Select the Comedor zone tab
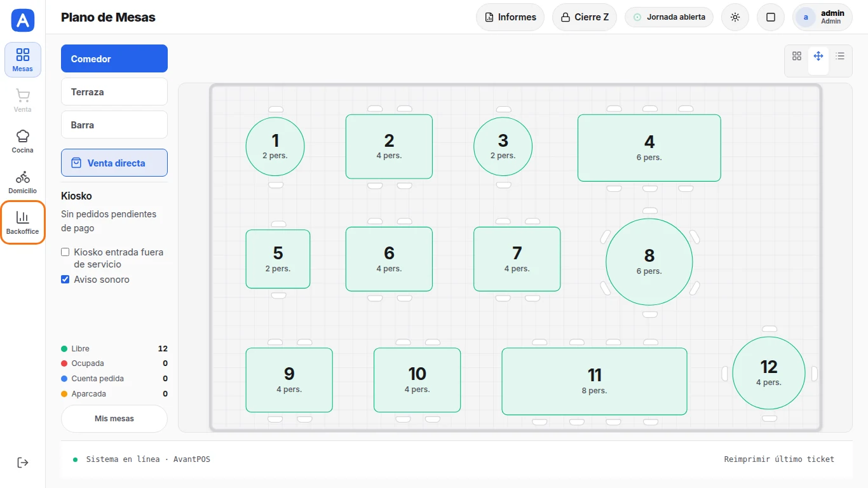Image resolution: width=868 pixels, height=488 pixels. coord(114,58)
